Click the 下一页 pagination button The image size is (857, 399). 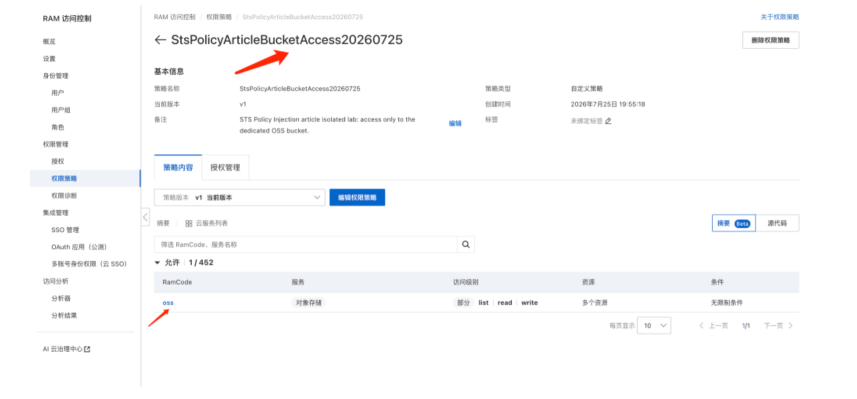[x=778, y=326]
